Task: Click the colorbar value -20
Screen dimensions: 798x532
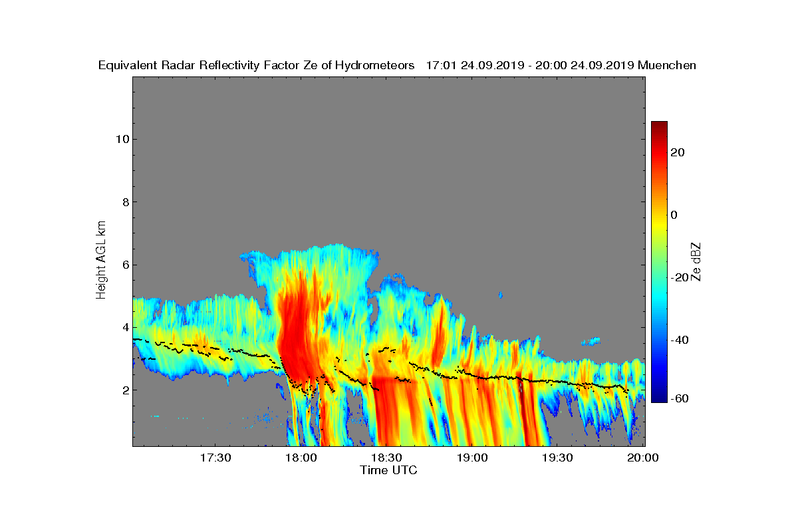Action: [680, 277]
